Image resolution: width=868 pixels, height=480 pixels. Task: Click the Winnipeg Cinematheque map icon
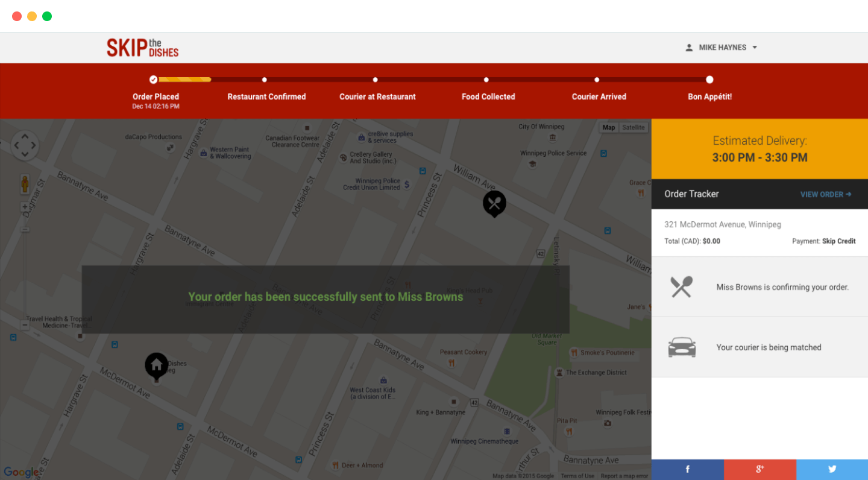506,431
